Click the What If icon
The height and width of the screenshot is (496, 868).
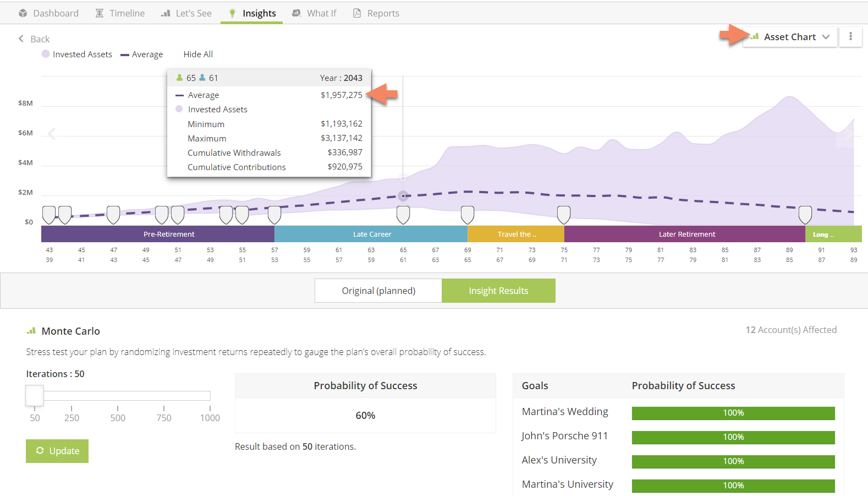pyautogui.click(x=296, y=13)
